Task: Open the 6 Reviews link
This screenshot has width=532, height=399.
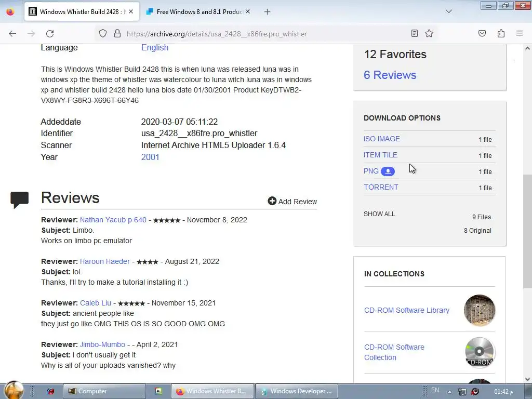Action: (x=390, y=75)
